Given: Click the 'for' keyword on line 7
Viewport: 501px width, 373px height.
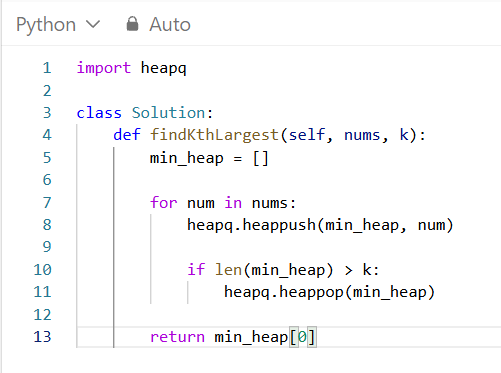Looking at the screenshot, I should point(163,202).
